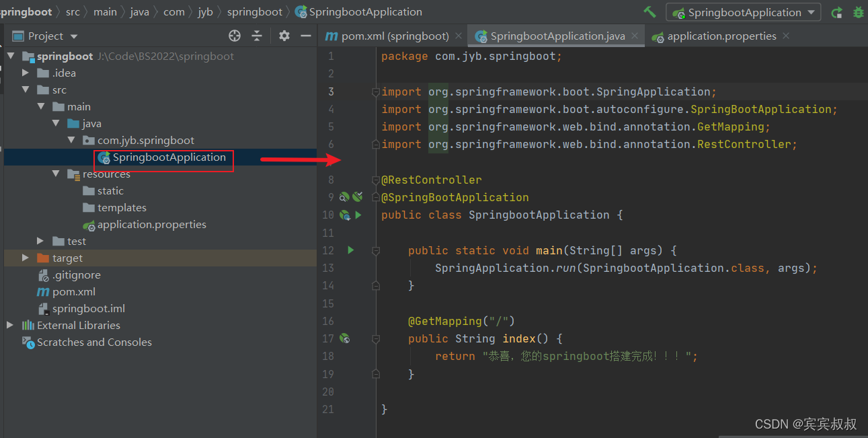Switch to the SpringbootApplication.java tab
Viewport: 868px width, 438px height.
click(x=557, y=36)
